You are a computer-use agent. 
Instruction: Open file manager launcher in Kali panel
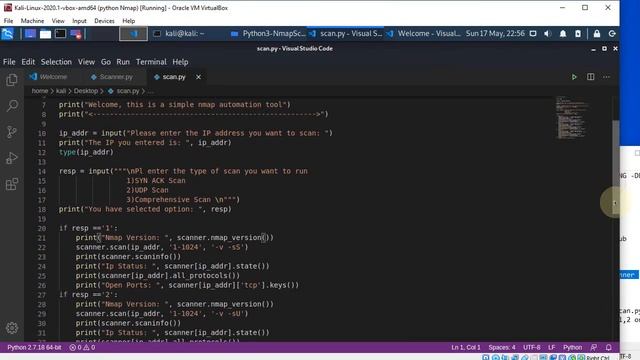click(x=45, y=34)
